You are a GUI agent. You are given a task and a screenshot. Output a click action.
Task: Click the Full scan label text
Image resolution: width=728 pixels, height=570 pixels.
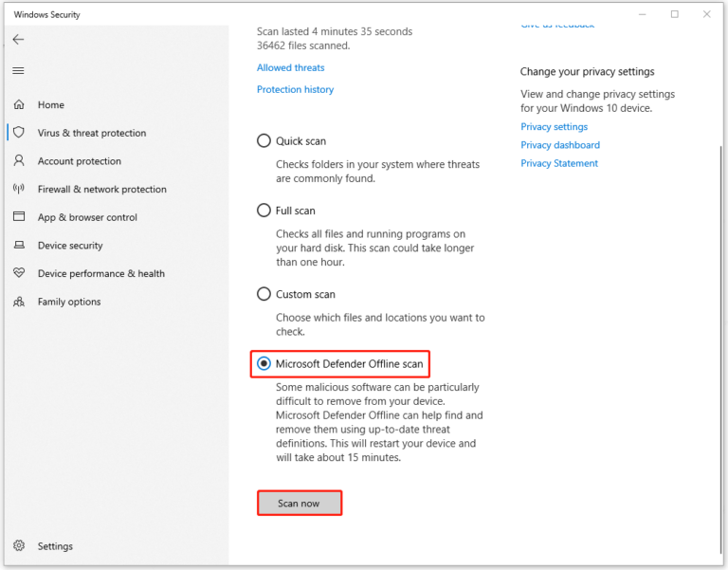click(296, 211)
